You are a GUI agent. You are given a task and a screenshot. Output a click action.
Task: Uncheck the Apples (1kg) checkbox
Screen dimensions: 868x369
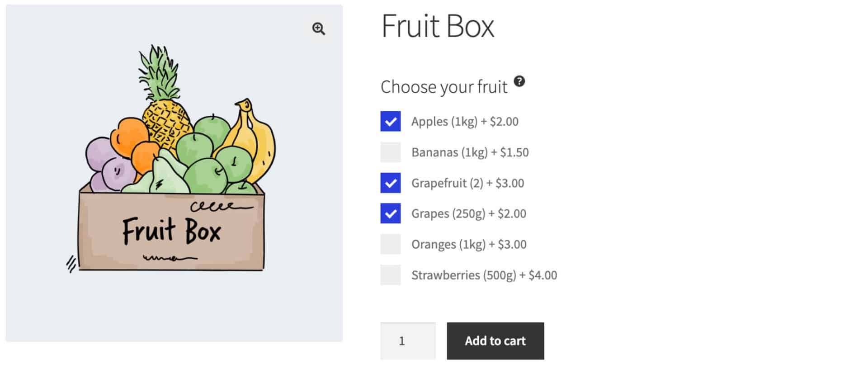tap(390, 121)
